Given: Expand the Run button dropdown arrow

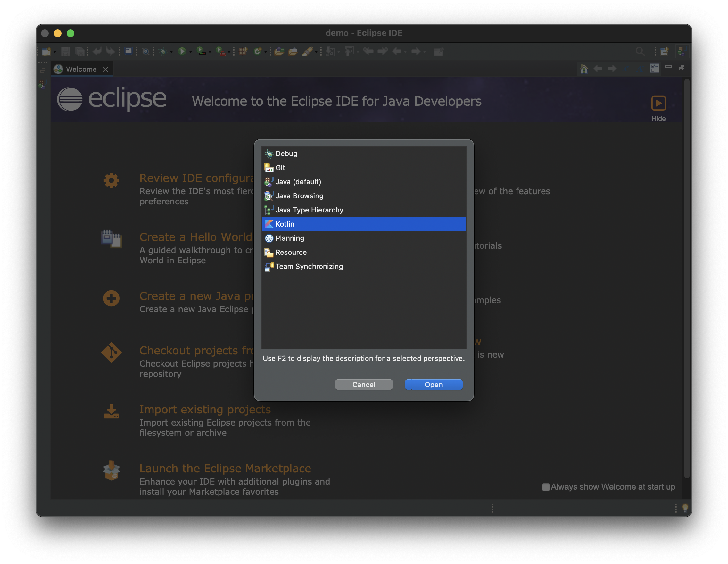Looking at the screenshot, I should click(191, 52).
